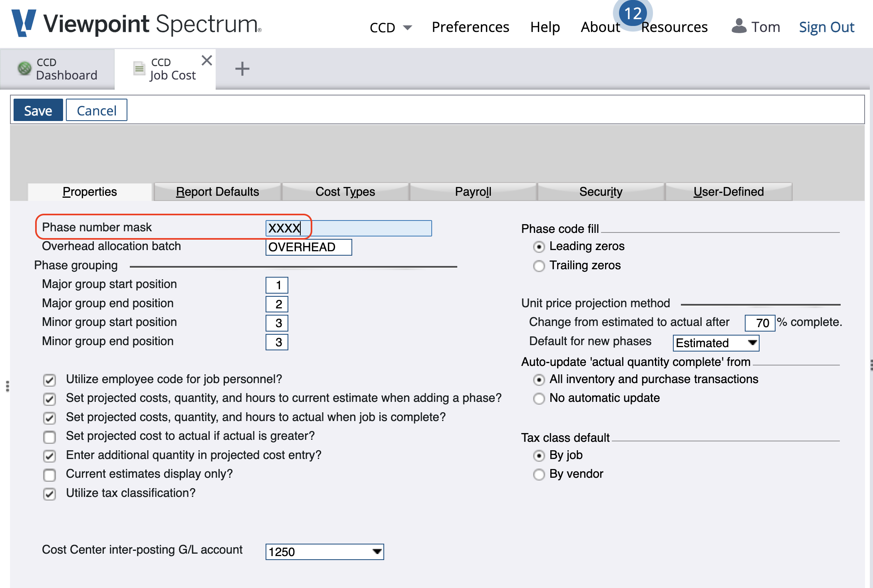
Task: Click the CCD Dashboard globe icon
Action: click(x=24, y=68)
